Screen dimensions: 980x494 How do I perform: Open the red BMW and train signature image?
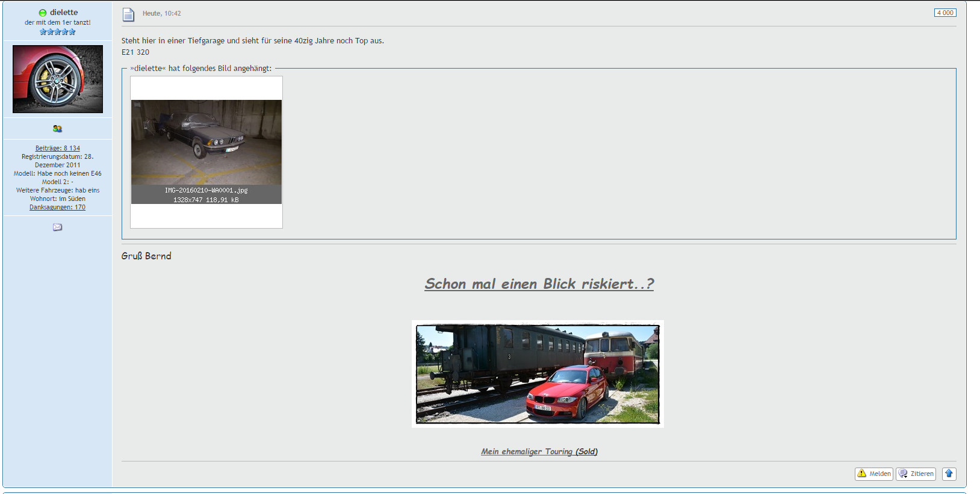(538, 374)
